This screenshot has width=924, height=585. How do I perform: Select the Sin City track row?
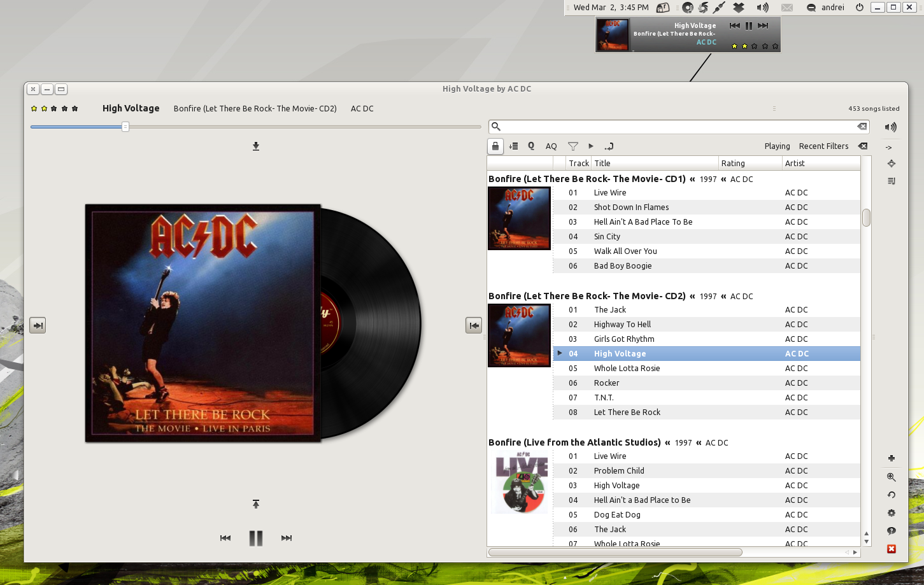pos(707,237)
